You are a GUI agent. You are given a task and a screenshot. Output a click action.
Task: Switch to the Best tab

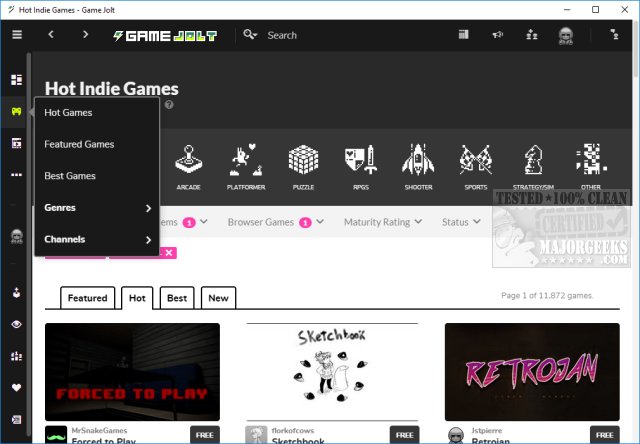click(177, 298)
